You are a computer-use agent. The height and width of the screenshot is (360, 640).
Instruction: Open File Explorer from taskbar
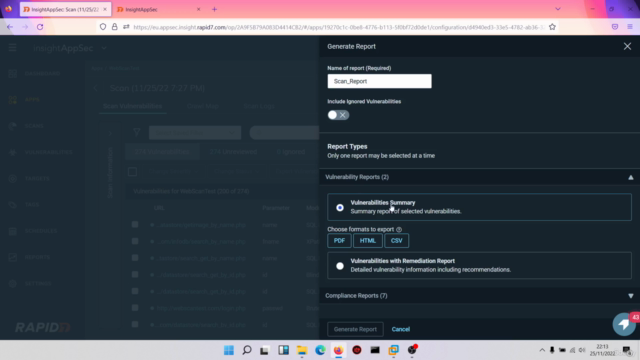click(302, 350)
